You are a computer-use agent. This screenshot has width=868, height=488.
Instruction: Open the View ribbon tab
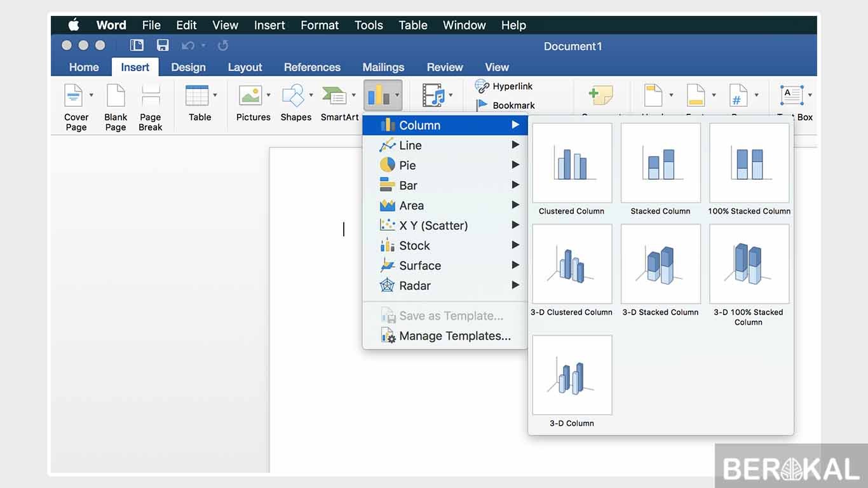point(497,67)
